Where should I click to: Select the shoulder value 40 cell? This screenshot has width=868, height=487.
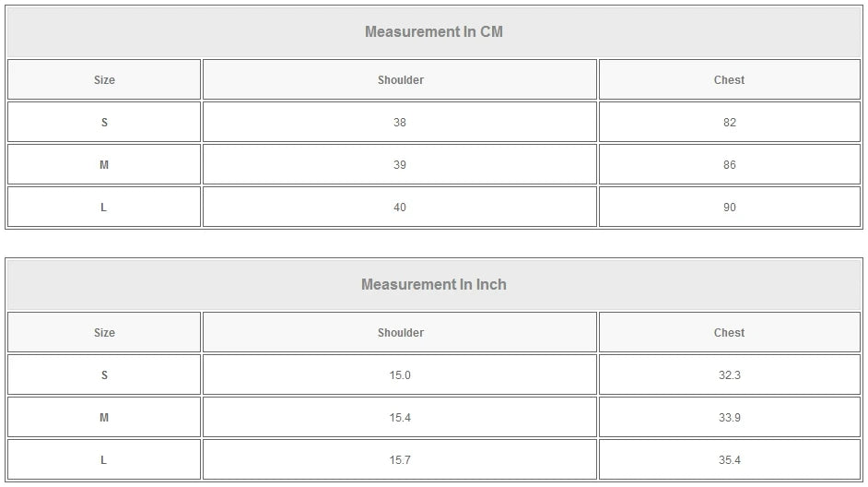click(x=400, y=208)
